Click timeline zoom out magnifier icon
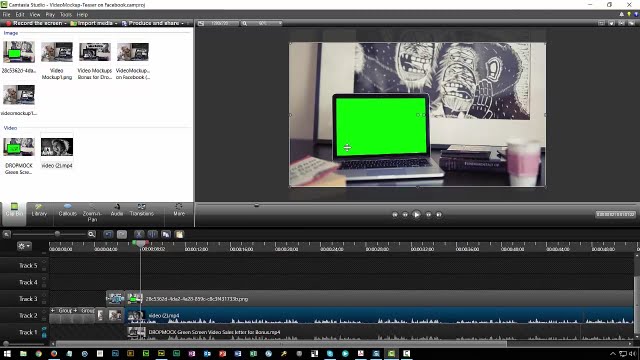 [7, 234]
